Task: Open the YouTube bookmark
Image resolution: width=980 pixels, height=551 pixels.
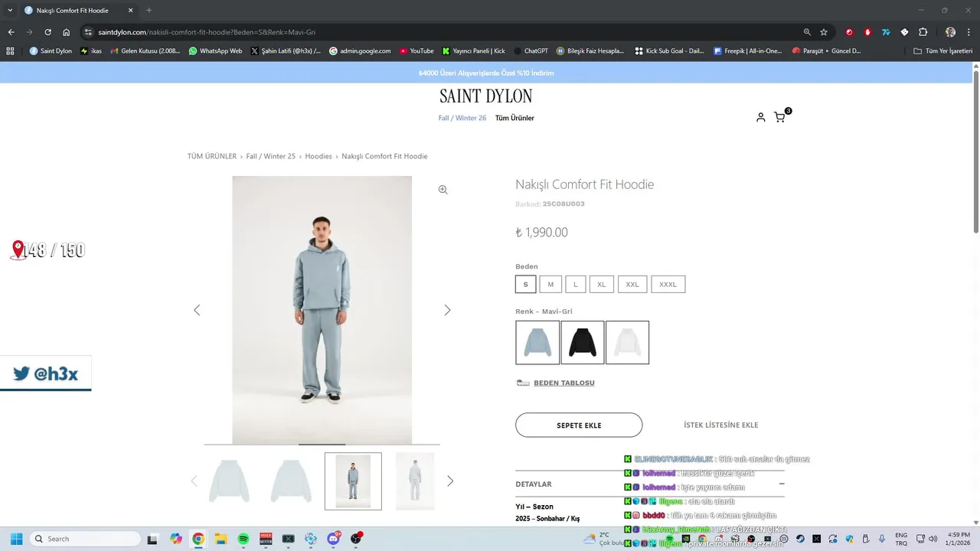Action: pos(416,51)
